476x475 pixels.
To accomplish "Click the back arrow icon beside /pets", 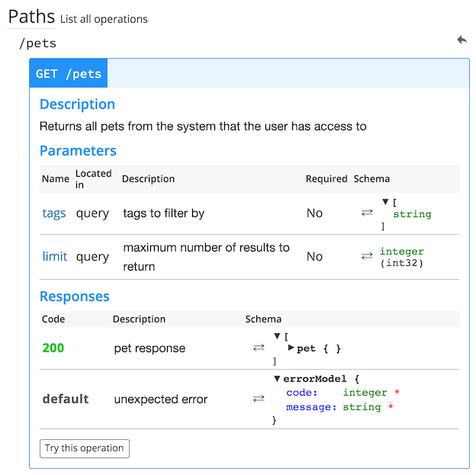I will click(x=462, y=40).
